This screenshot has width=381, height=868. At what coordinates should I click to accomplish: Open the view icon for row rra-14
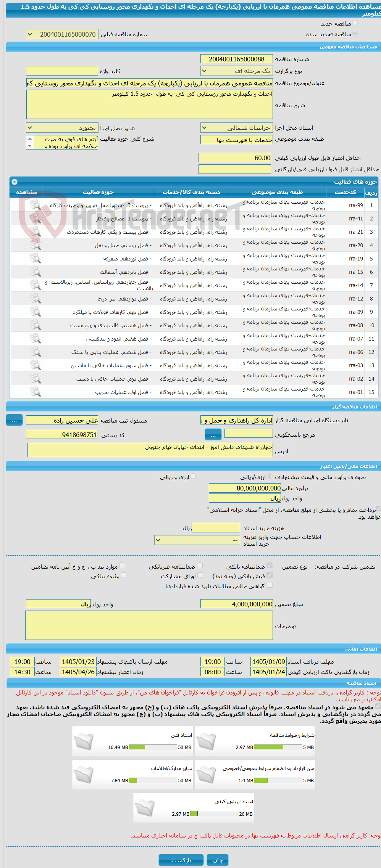coord(35,285)
